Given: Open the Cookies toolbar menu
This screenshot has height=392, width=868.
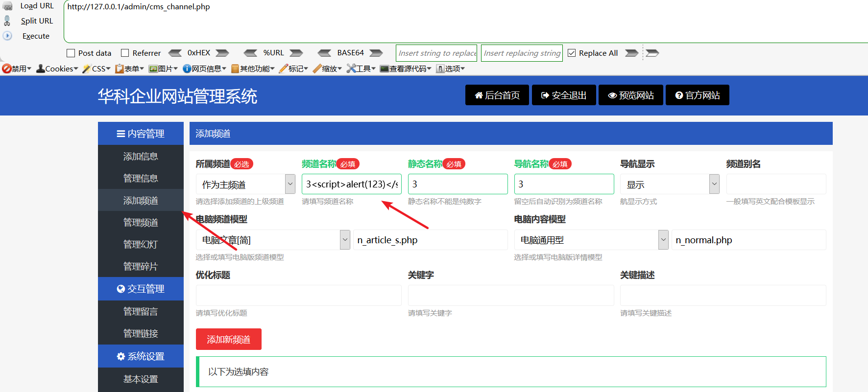Looking at the screenshot, I should (57, 69).
